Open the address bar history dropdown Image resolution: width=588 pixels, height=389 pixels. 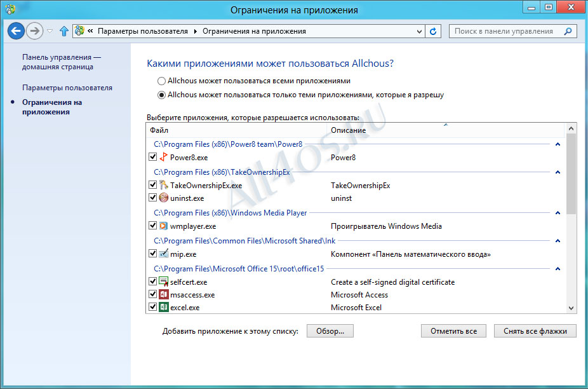pyautogui.click(x=420, y=32)
